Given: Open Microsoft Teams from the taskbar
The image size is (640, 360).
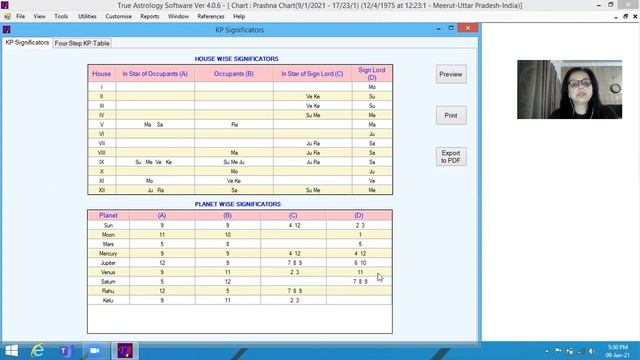Looking at the screenshot, I should click(66, 351).
